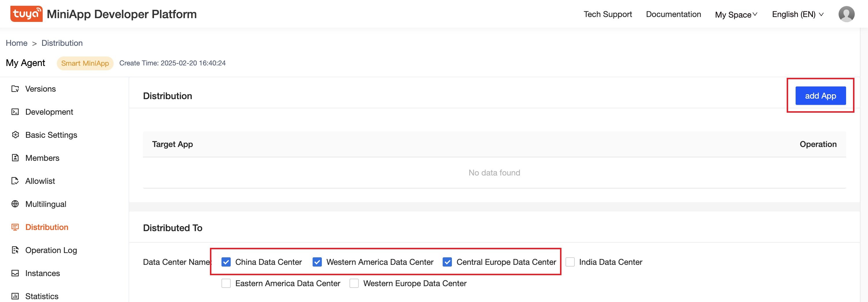Enable India Data Center checkbox

570,262
